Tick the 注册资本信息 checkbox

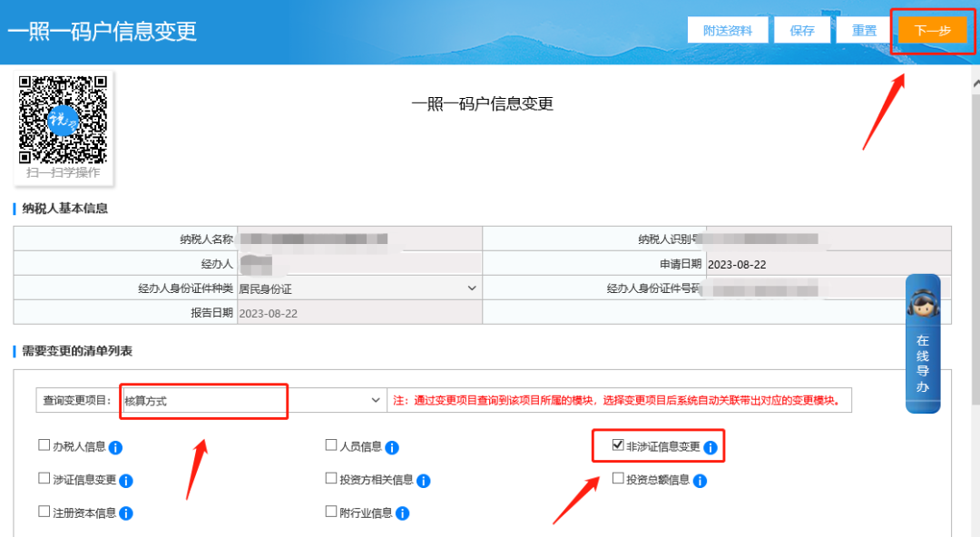coord(44,512)
